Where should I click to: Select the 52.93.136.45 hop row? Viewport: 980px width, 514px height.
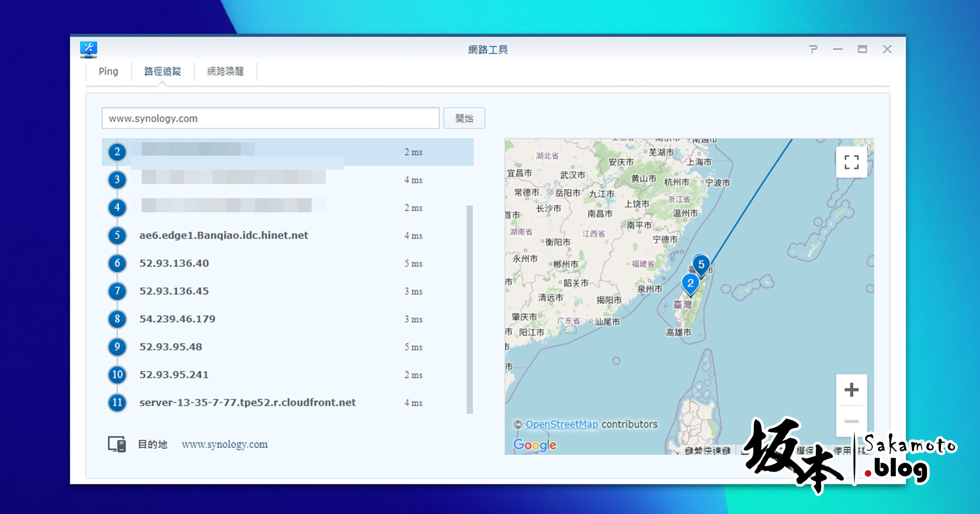coord(287,291)
